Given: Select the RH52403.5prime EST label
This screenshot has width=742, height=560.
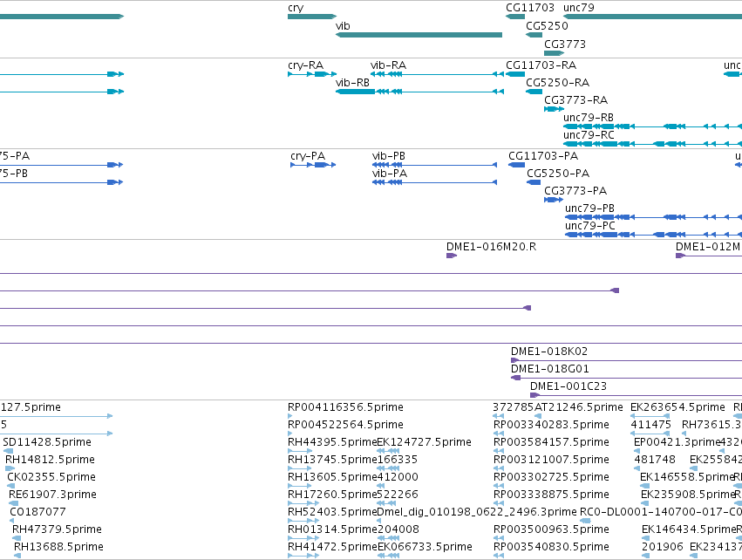Looking at the screenshot, I should [x=332, y=513].
